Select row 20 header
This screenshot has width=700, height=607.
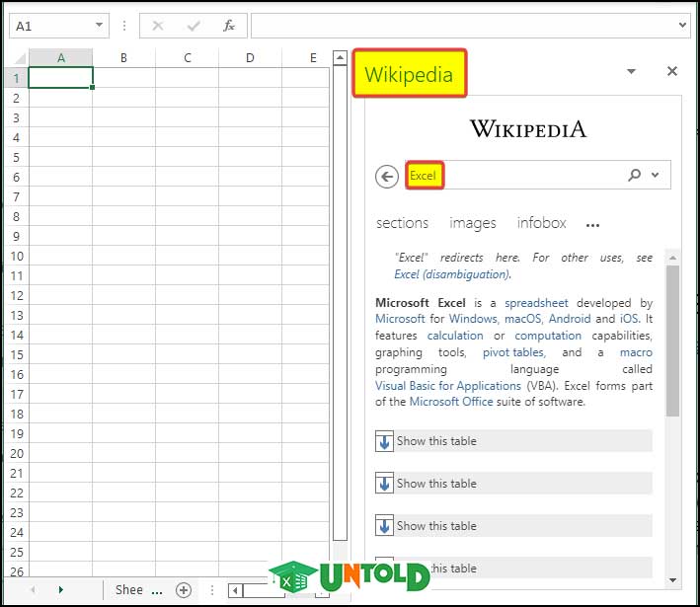click(x=17, y=453)
